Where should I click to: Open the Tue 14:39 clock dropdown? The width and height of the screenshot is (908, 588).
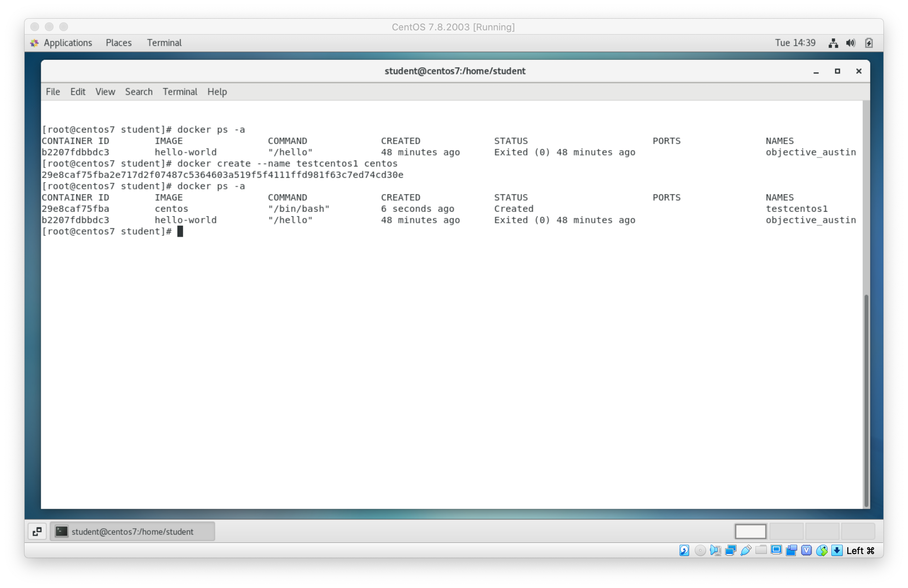(795, 43)
